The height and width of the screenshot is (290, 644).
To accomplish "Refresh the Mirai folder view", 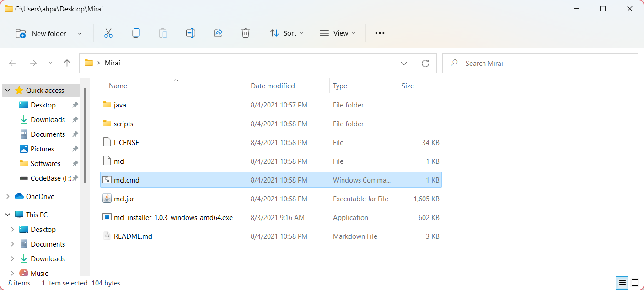I will 425,63.
